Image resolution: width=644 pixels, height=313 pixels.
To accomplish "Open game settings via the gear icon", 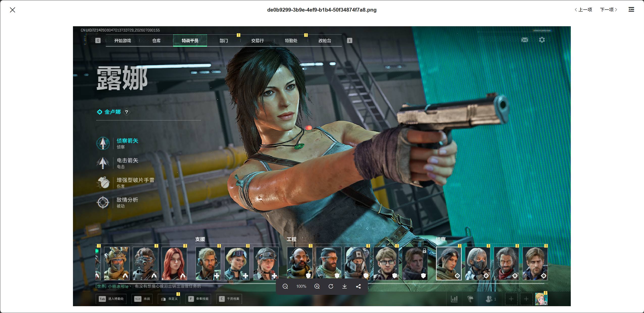I will point(542,40).
